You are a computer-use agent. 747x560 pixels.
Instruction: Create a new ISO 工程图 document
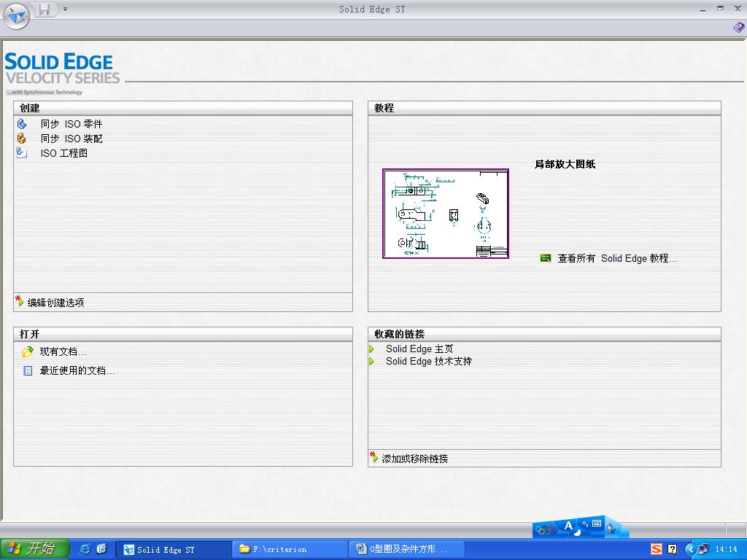(64, 153)
